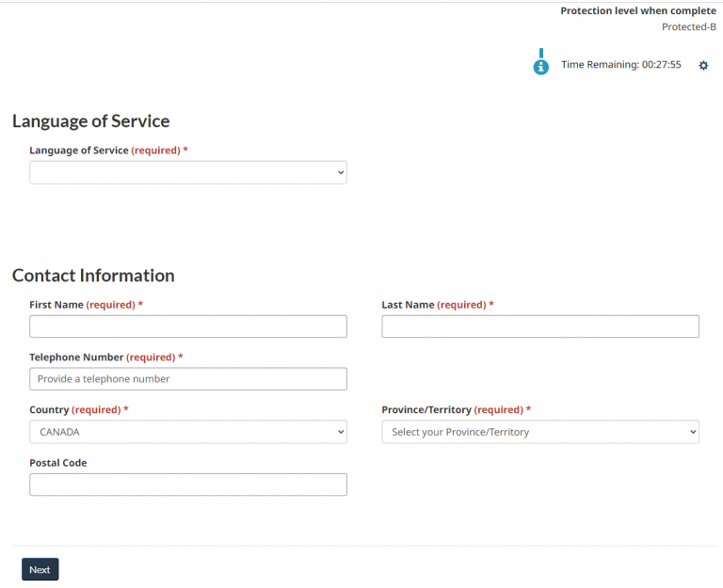Click the Protected-B text
This screenshot has width=723, height=588.
click(689, 26)
